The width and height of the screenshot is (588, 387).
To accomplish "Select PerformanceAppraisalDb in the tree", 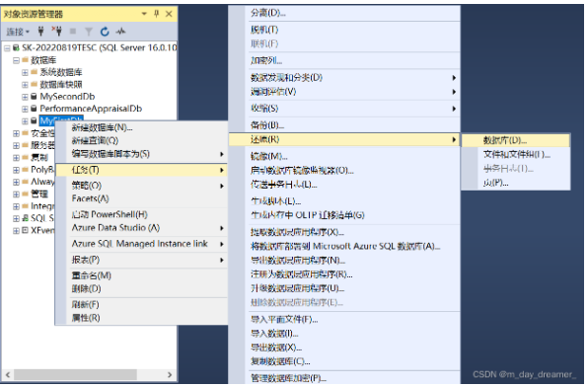I will (x=91, y=109).
